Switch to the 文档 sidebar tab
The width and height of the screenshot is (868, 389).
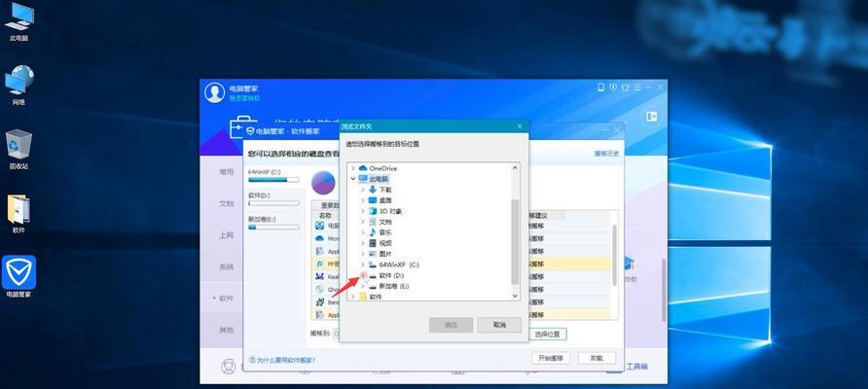click(227, 203)
